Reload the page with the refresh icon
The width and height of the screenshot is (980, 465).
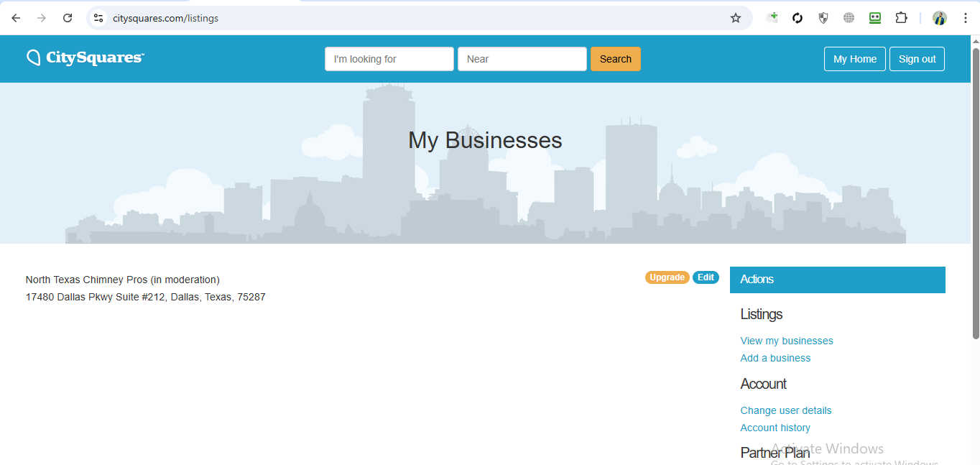(68, 18)
